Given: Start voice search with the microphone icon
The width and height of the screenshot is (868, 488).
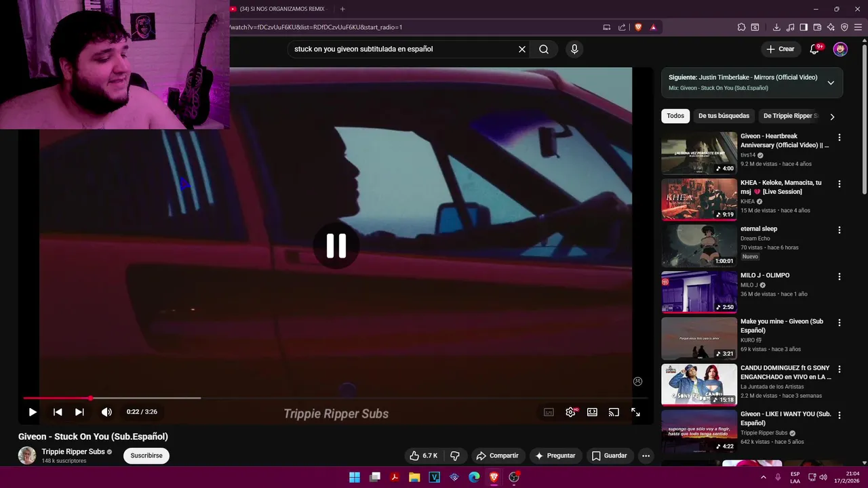Looking at the screenshot, I should [x=574, y=49].
